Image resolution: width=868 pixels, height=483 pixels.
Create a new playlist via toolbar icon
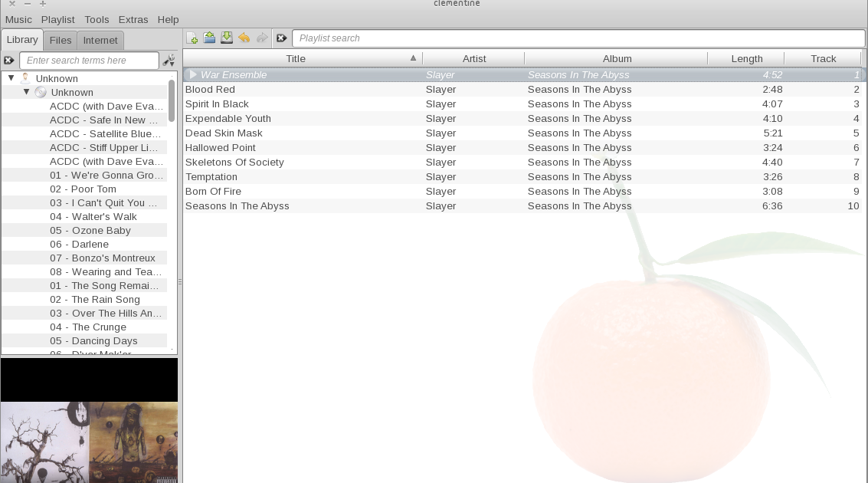pyautogui.click(x=193, y=37)
